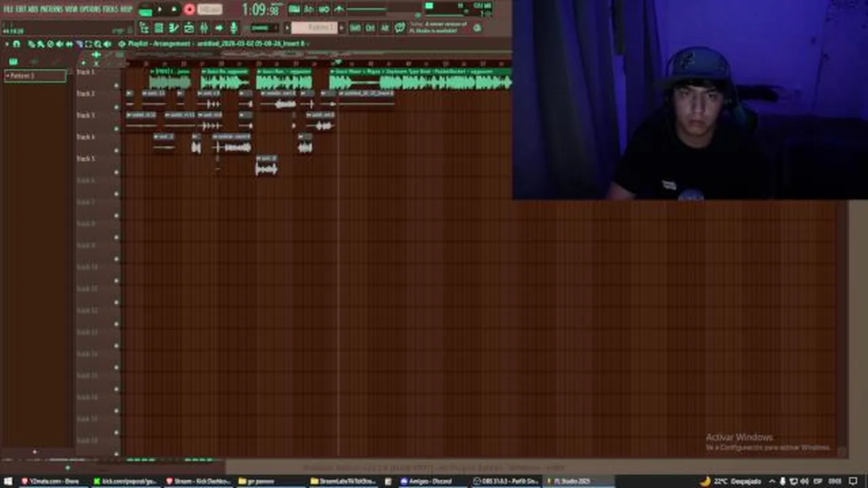Select the playlist Slip tool
This screenshot has height=488, width=868.
(x=68, y=44)
